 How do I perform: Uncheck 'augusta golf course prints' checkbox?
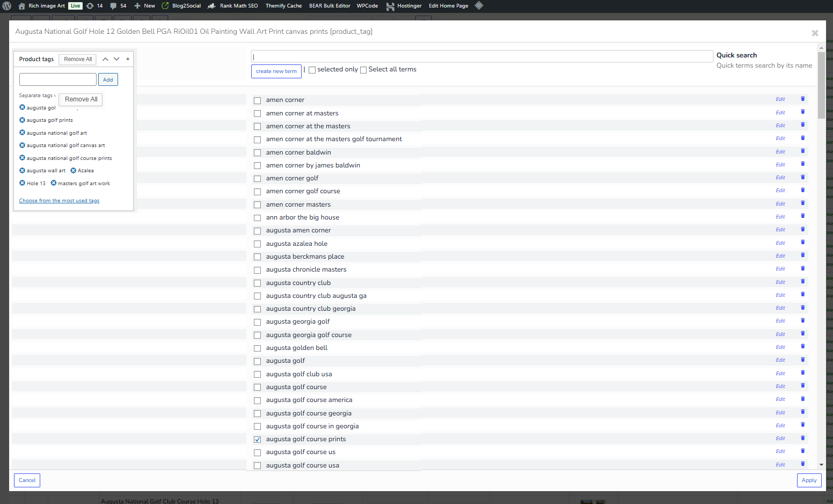[x=258, y=440]
